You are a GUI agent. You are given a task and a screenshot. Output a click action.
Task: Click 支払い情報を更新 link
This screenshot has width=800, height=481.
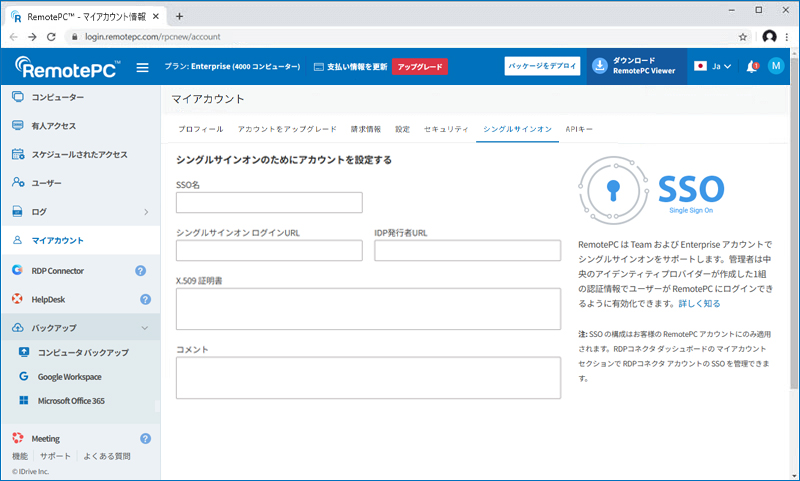tap(351, 67)
